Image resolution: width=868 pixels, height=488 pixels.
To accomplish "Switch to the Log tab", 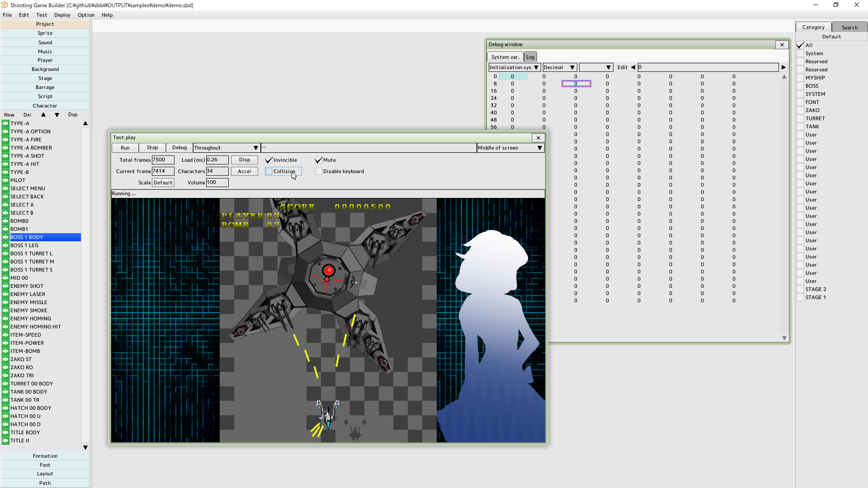I will tap(530, 56).
